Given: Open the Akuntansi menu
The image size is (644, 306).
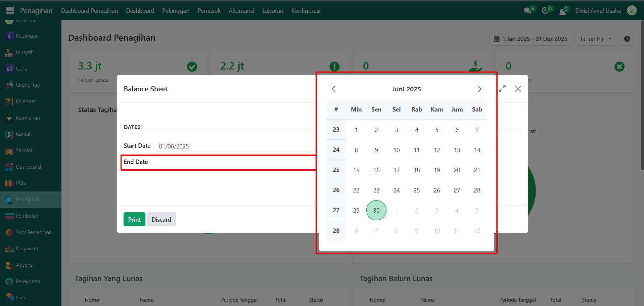Looking at the screenshot, I should point(241,11).
